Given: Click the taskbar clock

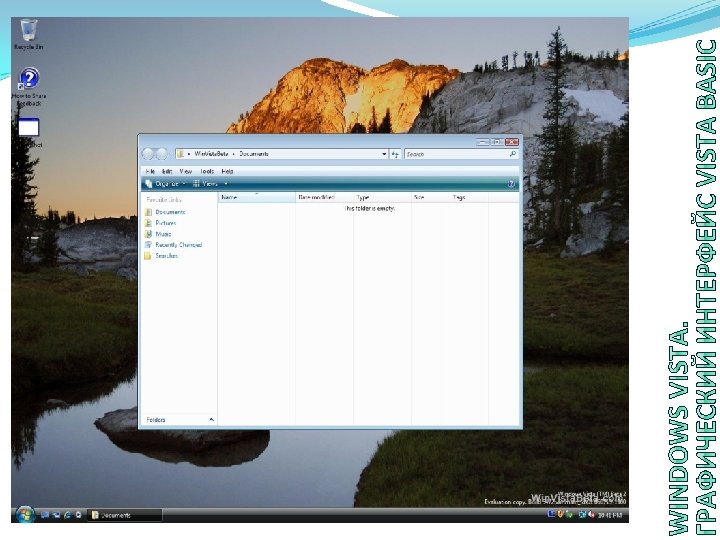Looking at the screenshot, I should click(610, 515).
